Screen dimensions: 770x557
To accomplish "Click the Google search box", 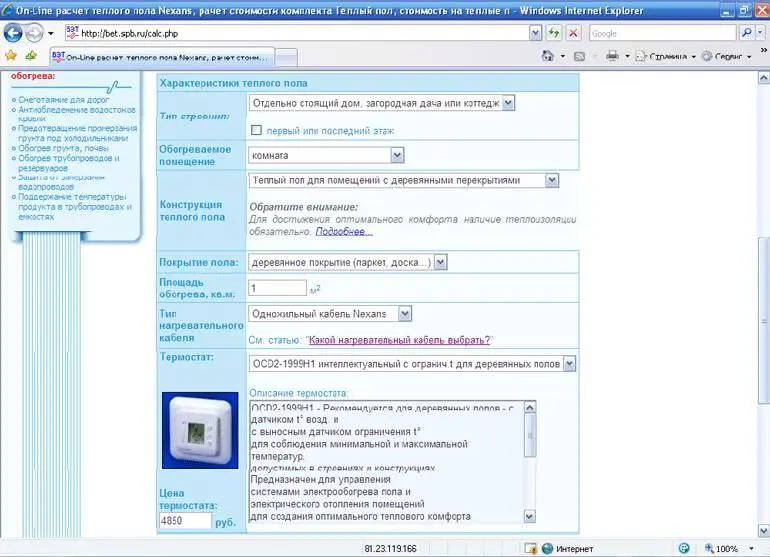I will click(x=662, y=33).
